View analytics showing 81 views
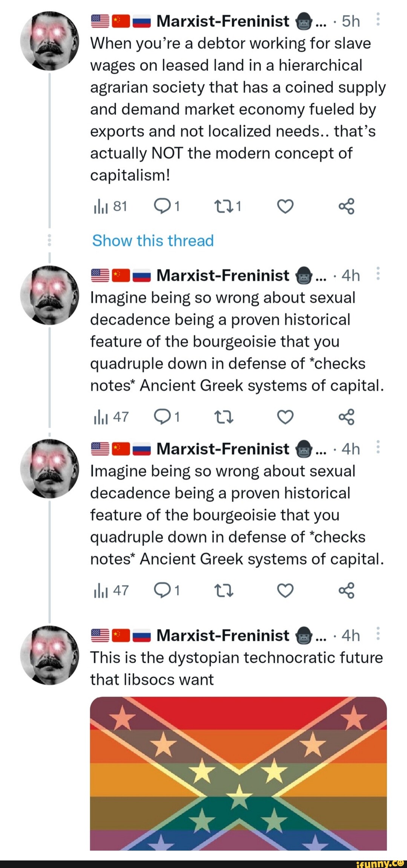This screenshot has width=407, height=868. 110,206
